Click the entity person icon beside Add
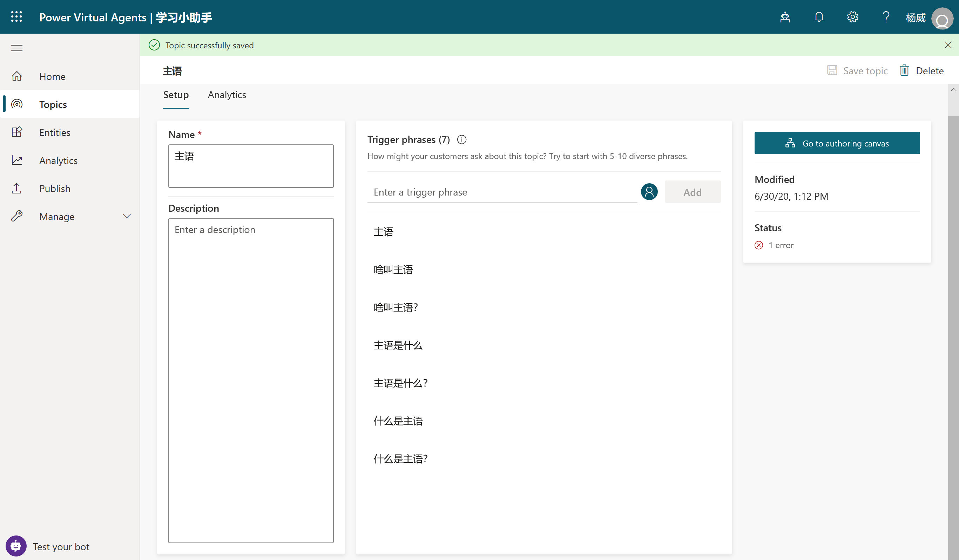The width and height of the screenshot is (959, 560). [x=649, y=192]
